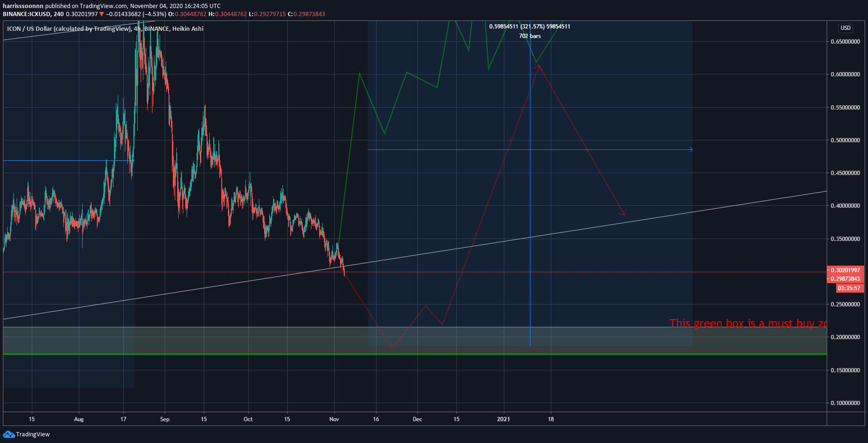Image resolution: width=868 pixels, height=443 pixels.
Task: Click the 0.25000000 price axis label
Action: [x=845, y=305]
